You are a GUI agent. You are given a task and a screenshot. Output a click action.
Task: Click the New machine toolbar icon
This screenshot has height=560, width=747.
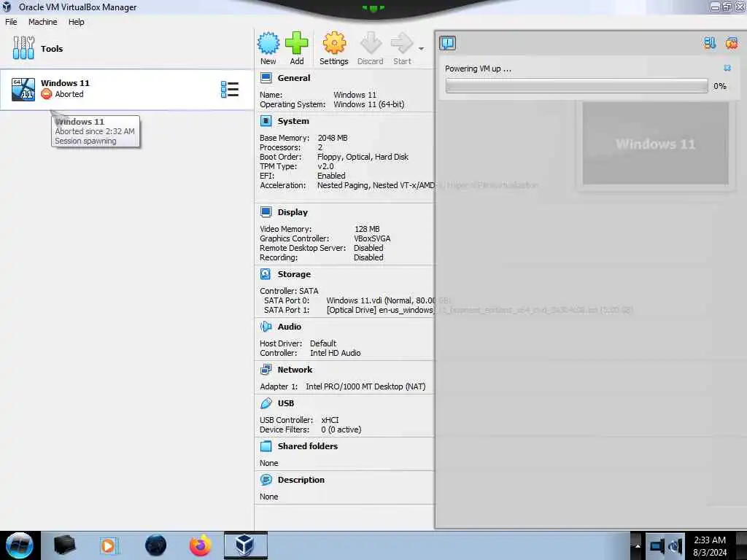268,43
